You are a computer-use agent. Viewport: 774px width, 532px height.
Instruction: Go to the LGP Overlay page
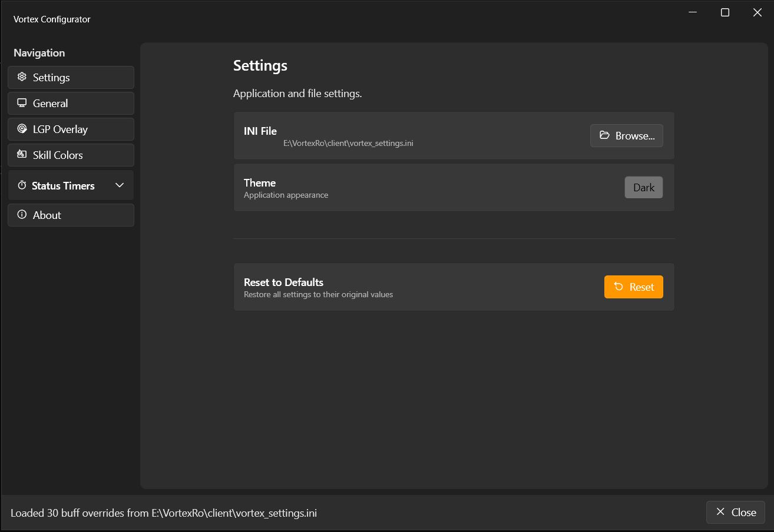click(71, 129)
